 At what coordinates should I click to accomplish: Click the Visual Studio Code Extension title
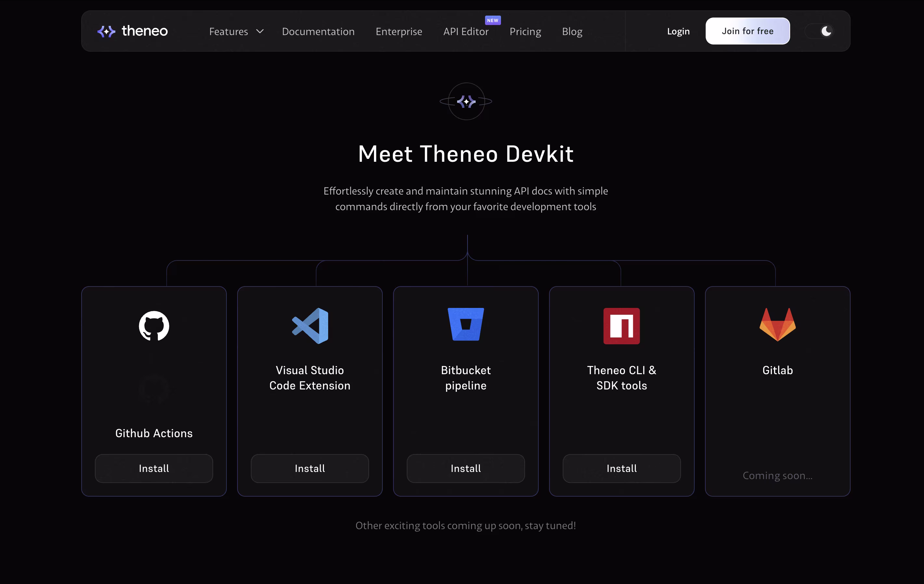click(310, 378)
